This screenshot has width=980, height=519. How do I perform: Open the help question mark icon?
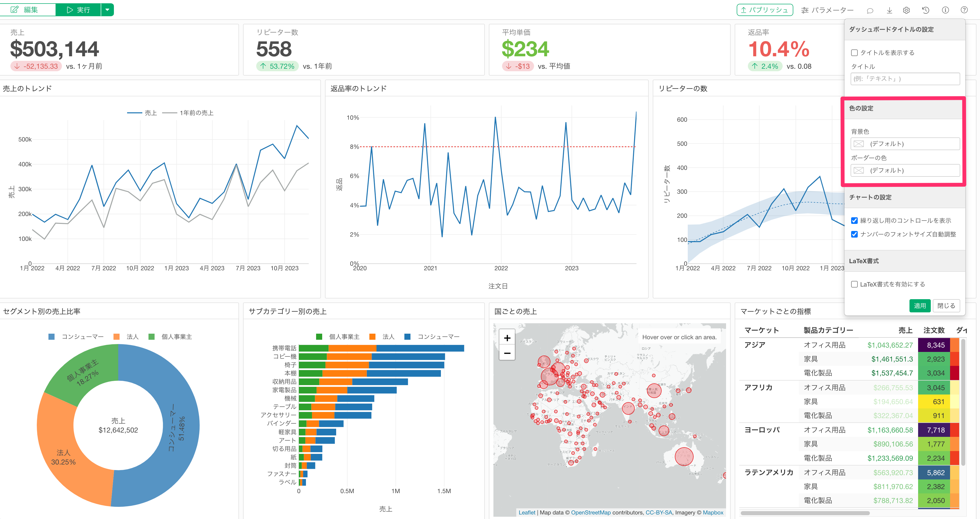pos(965,10)
